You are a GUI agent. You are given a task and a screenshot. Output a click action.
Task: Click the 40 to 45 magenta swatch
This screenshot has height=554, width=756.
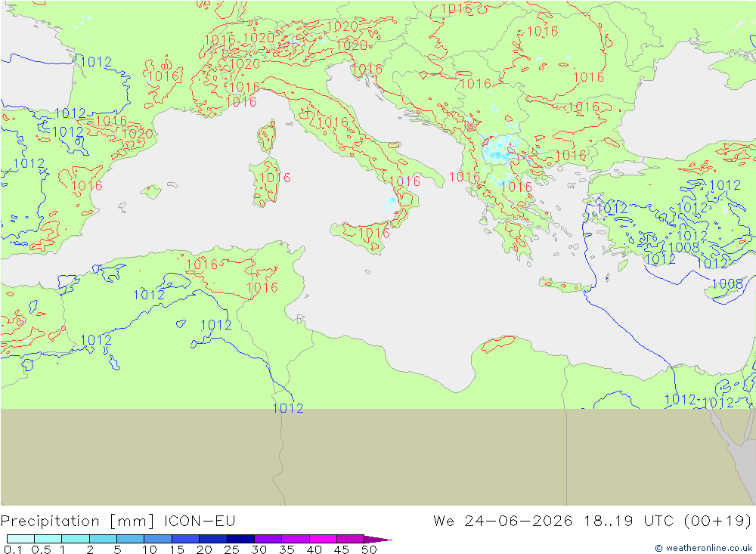click(323, 539)
